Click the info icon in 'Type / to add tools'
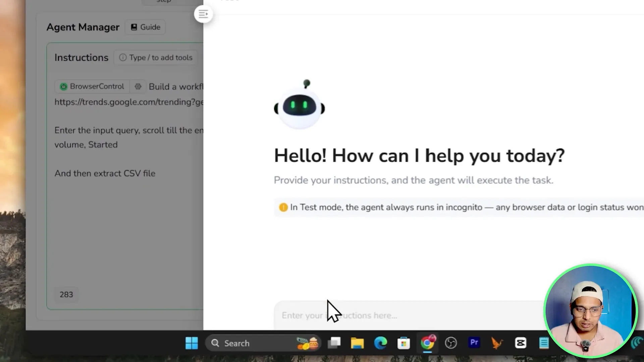This screenshot has height=362, width=644. pos(122,57)
